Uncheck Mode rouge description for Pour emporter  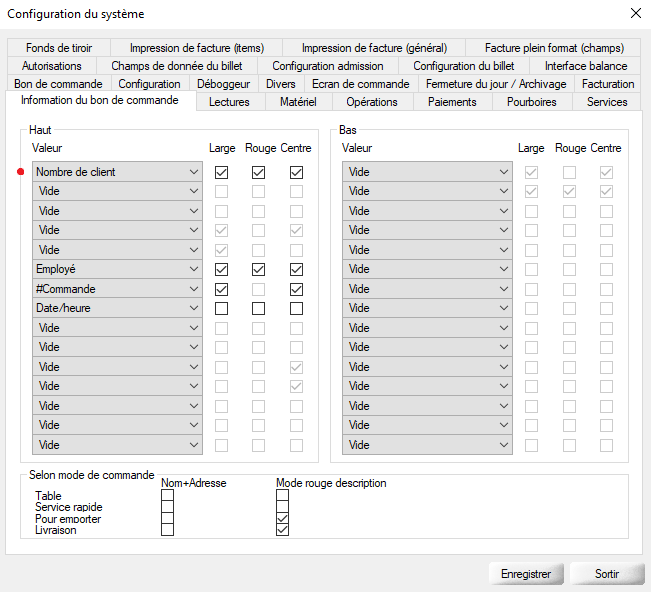[x=282, y=518]
